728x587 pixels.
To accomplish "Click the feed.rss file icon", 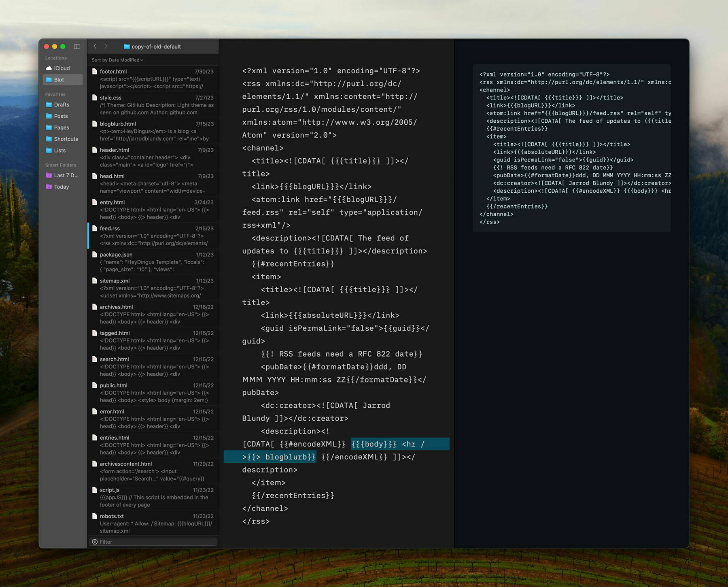I will (94, 228).
